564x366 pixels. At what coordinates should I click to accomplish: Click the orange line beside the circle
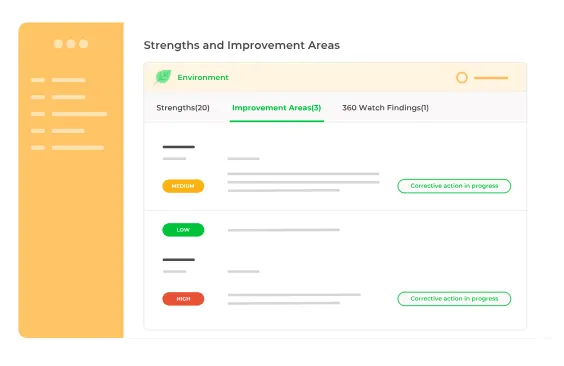pyautogui.click(x=491, y=78)
